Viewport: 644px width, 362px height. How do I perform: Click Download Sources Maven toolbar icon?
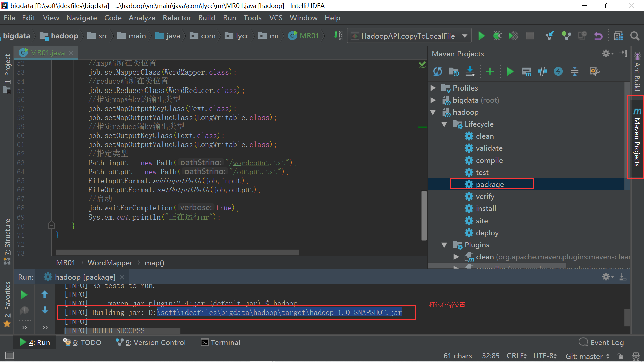click(470, 71)
